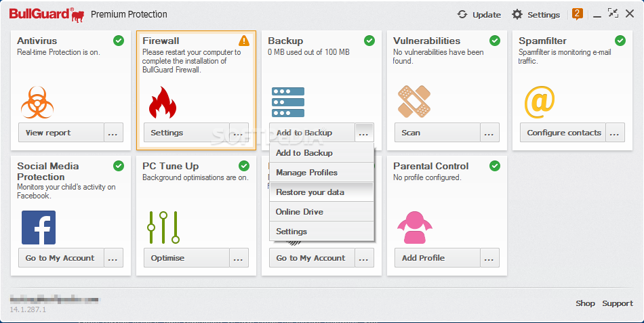This screenshot has width=644, height=323.
Task: Open the orange notifications badge
Action: click(578, 14)
